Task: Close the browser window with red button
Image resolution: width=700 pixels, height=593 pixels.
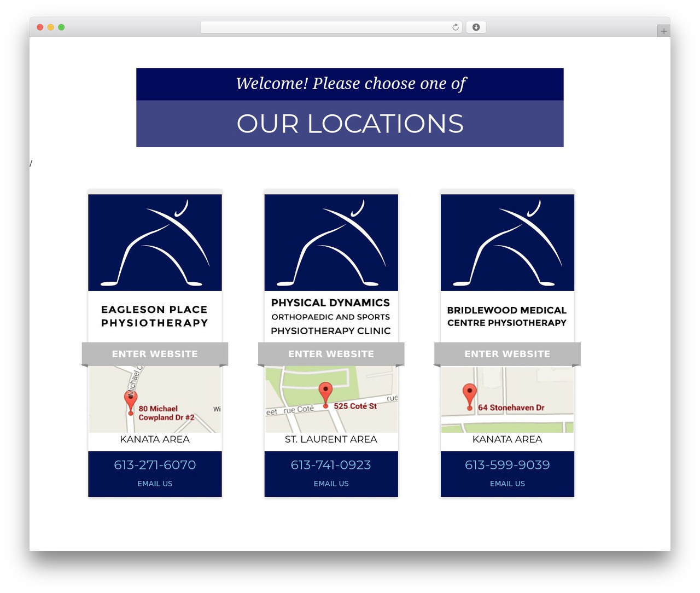Action: pos(40,27)
